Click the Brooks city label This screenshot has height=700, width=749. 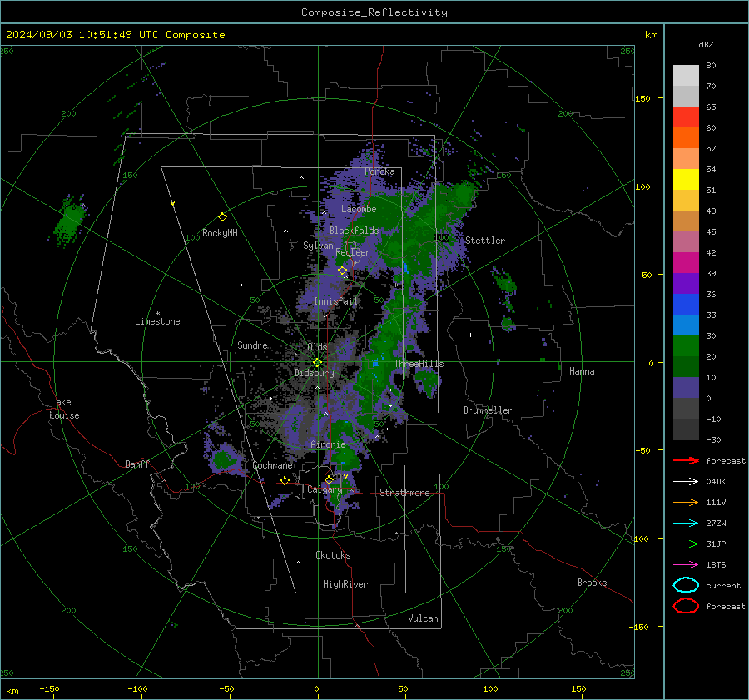tap(592, 583)
